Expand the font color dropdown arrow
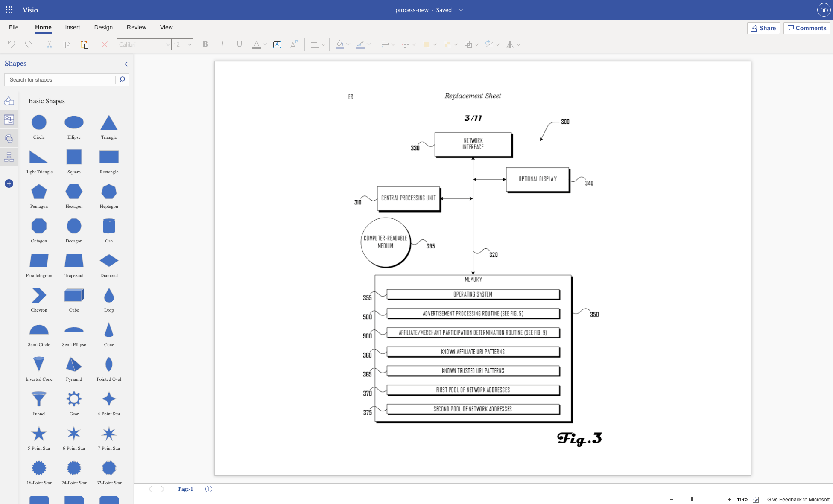 coord(264,44)
